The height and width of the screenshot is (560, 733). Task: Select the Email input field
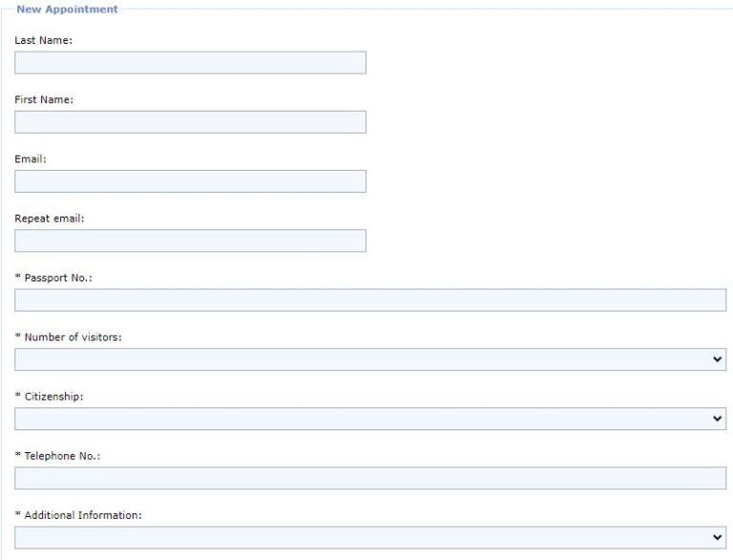(x=190, y=181)
